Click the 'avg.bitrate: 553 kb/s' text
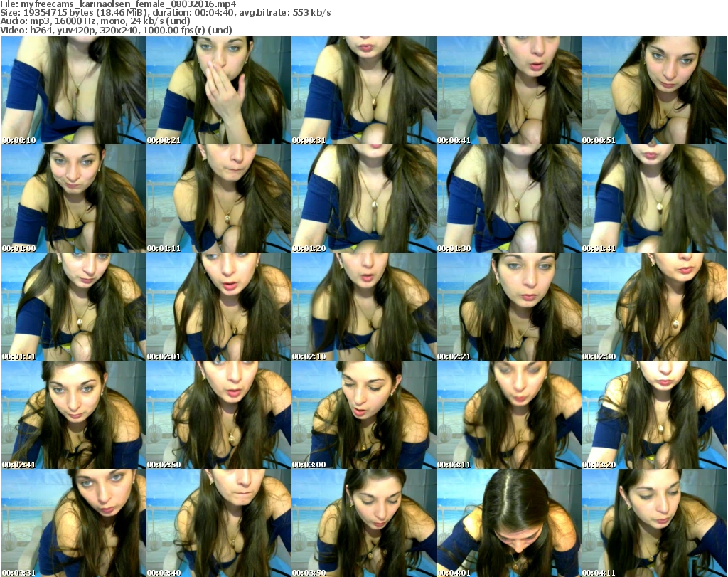This screenshot has width=728, height=577. (286, 13)
